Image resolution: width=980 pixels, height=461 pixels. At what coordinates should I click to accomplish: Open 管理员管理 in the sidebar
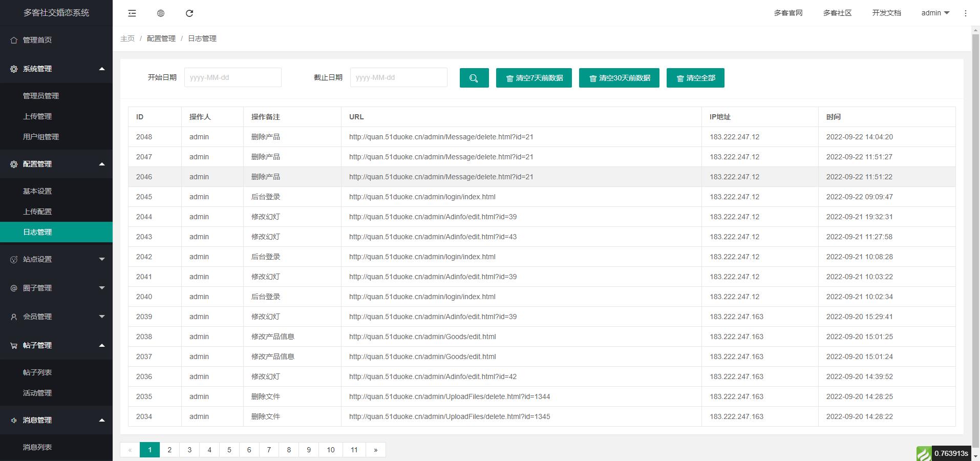(x=41, y=96)
